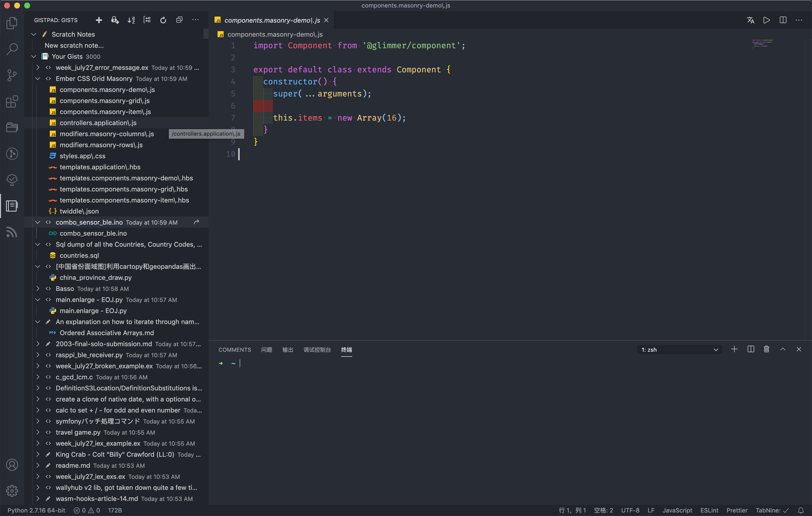The height and width of the screenshot is (516, 812).
Task: Collapse all gists in the sidebar
Action: click(179, 20)
